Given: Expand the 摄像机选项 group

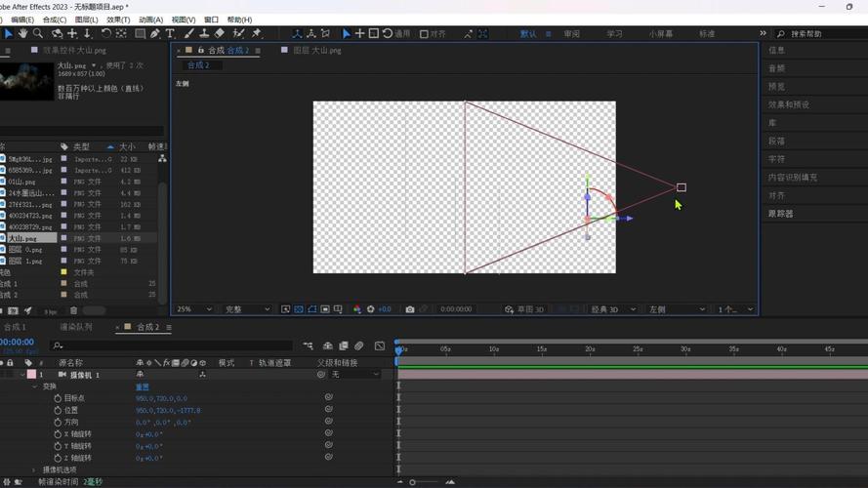Looking at the screenshot, I should click(35, 469).
